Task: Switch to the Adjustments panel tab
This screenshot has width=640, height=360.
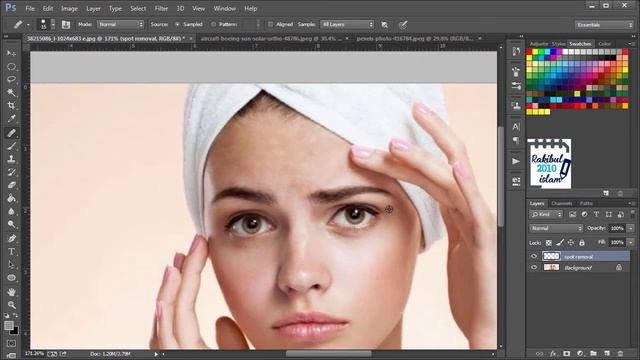Action: (x=539, y=44)
